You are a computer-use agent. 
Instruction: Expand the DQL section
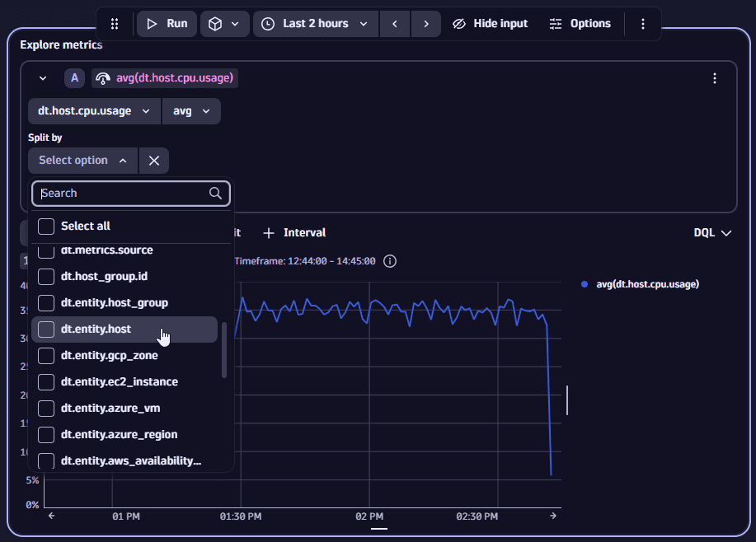coord(712,233)
